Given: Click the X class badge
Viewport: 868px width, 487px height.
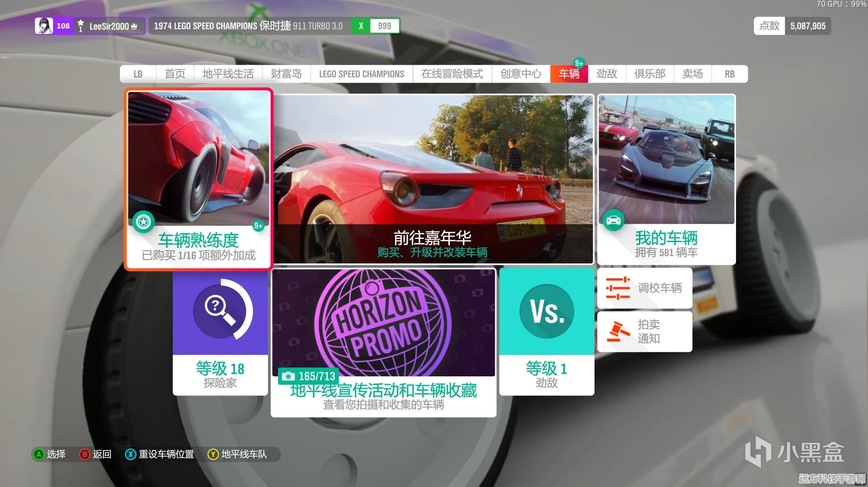Looking at the screenshot, I should coord(361,26).
